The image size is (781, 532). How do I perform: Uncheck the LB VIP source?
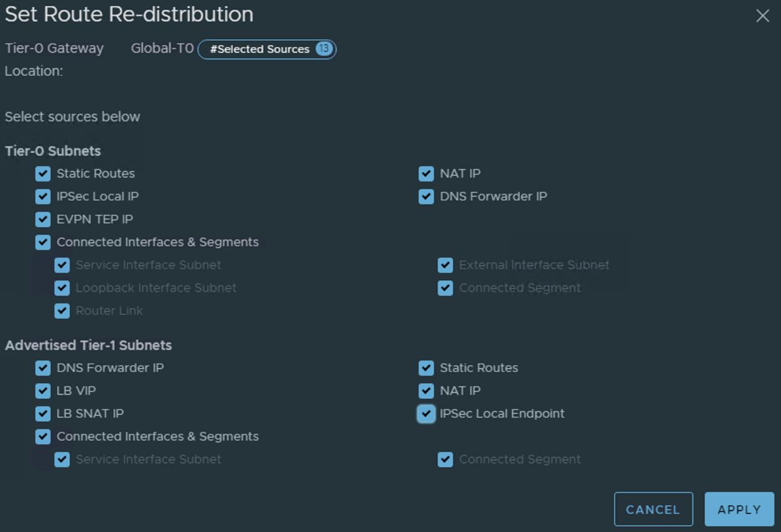[43, 391]
